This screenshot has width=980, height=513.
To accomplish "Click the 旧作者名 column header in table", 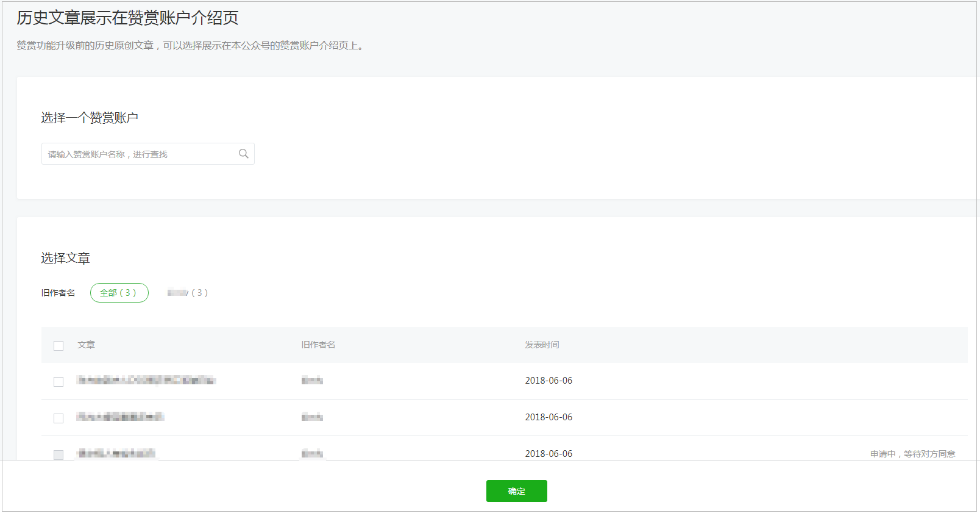I will coord(318,345).
